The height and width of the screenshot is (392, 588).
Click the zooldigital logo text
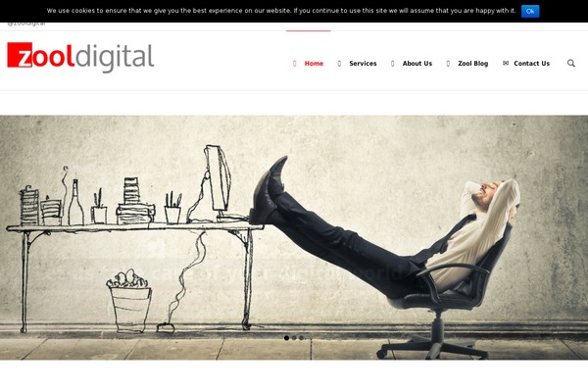click(x=80, y=56)
